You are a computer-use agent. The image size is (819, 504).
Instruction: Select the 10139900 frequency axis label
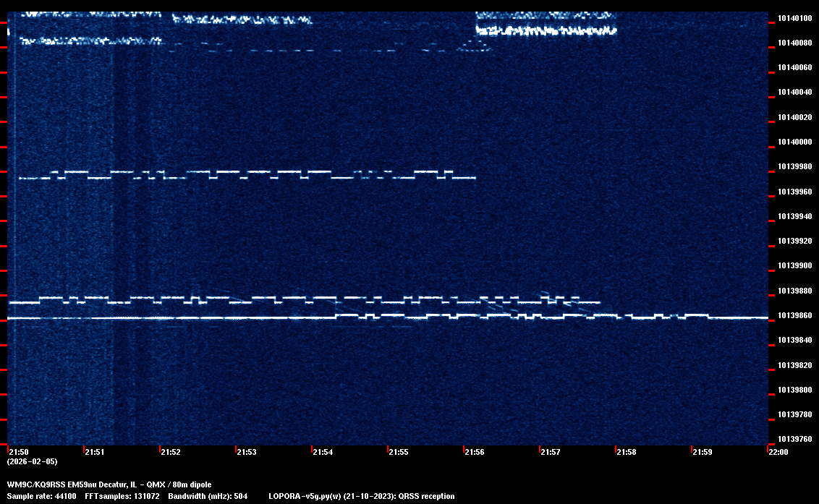pos(794,266)
